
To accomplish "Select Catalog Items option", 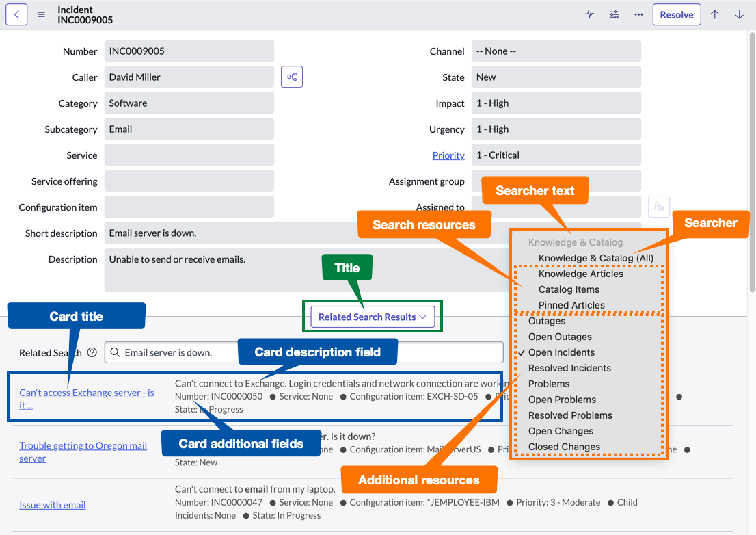I will click(x=569, y=289).
